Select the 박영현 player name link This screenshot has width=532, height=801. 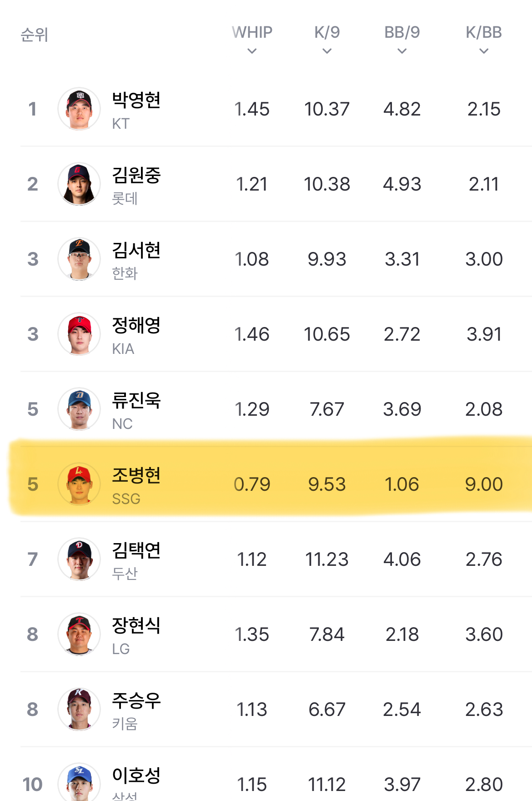tap(136, 100)
